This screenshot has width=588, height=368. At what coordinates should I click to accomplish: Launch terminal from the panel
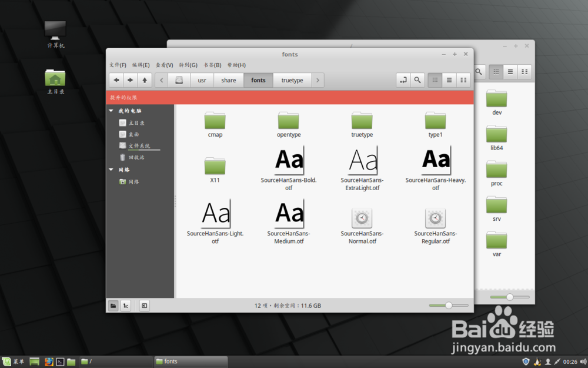point(60,362)
